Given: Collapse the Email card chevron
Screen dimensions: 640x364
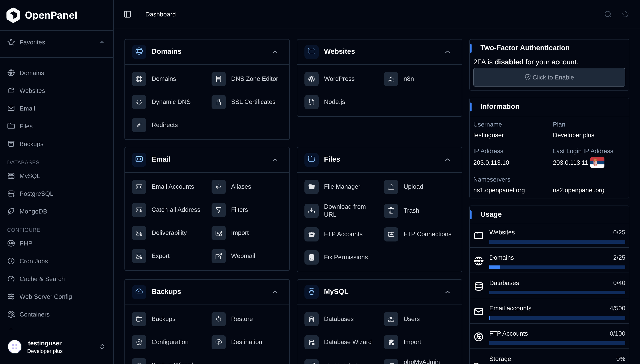Looking at the screenshot, I should pos(275,160).
